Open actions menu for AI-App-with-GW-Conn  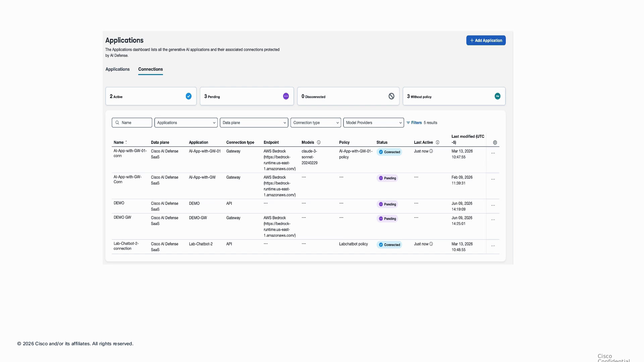[493, 179]
